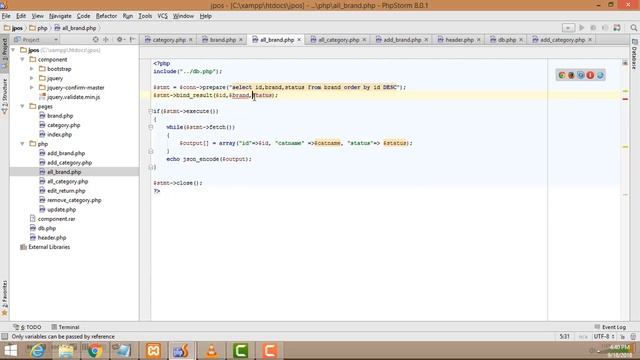Viewport: 640px width, 360px height.
Task: Open the File Explorer from taskbar
Action: click(66, 351)
